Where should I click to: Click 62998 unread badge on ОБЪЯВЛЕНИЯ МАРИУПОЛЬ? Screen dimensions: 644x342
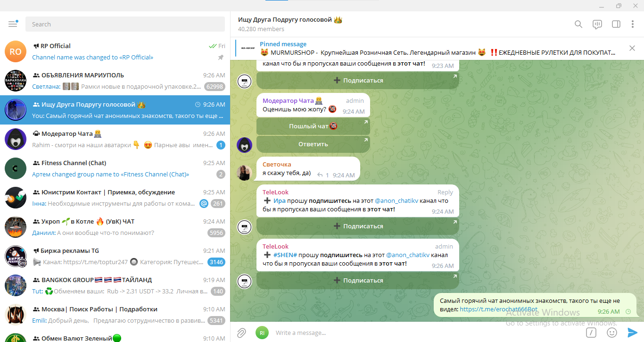215,86
